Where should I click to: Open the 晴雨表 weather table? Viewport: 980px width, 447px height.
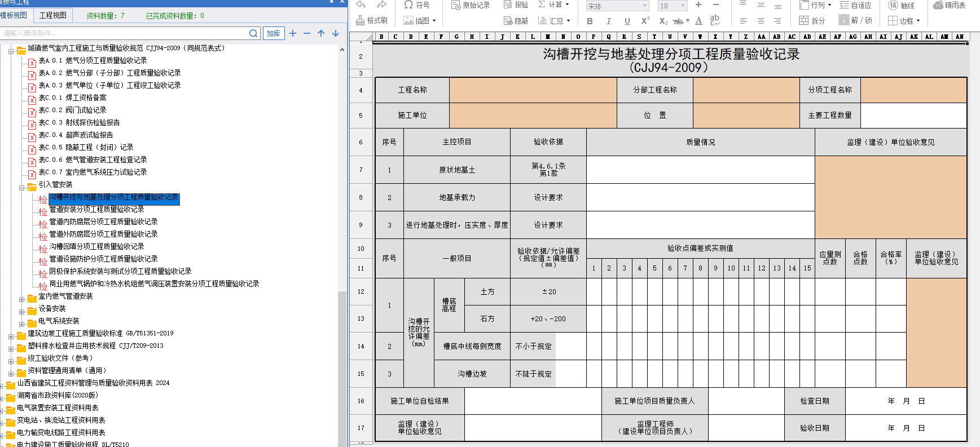(950, 5)
